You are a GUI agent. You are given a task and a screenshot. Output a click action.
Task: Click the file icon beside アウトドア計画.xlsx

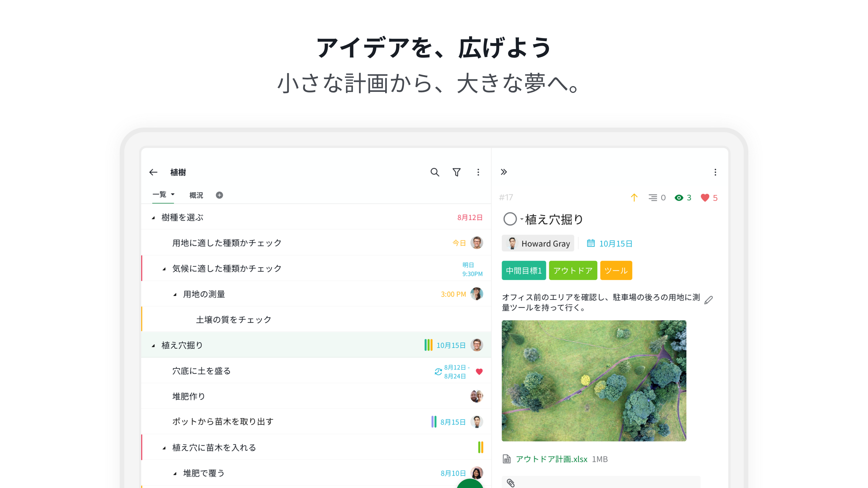click(507, 459)
